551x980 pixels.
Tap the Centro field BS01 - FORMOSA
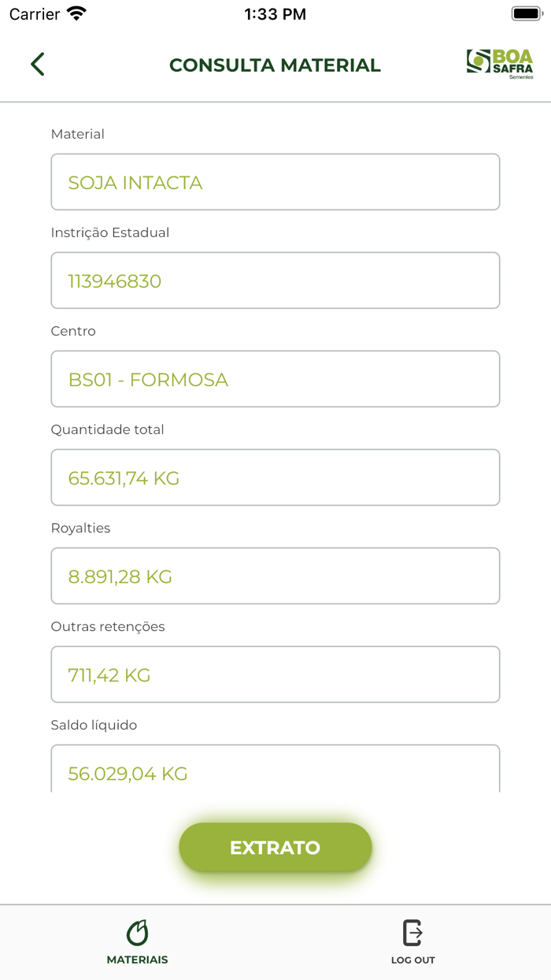[x=275, y=379]
